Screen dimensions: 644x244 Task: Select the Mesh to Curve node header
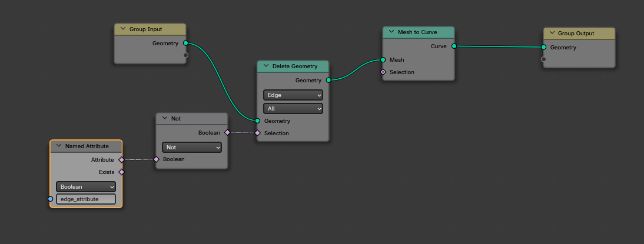(x=419, y=32)
